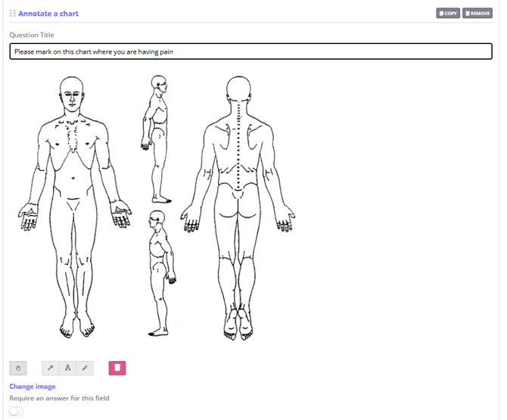Click the drag handle beside Annotate a chart
This screenshot has height=420, width=507.
coord(12,14)
